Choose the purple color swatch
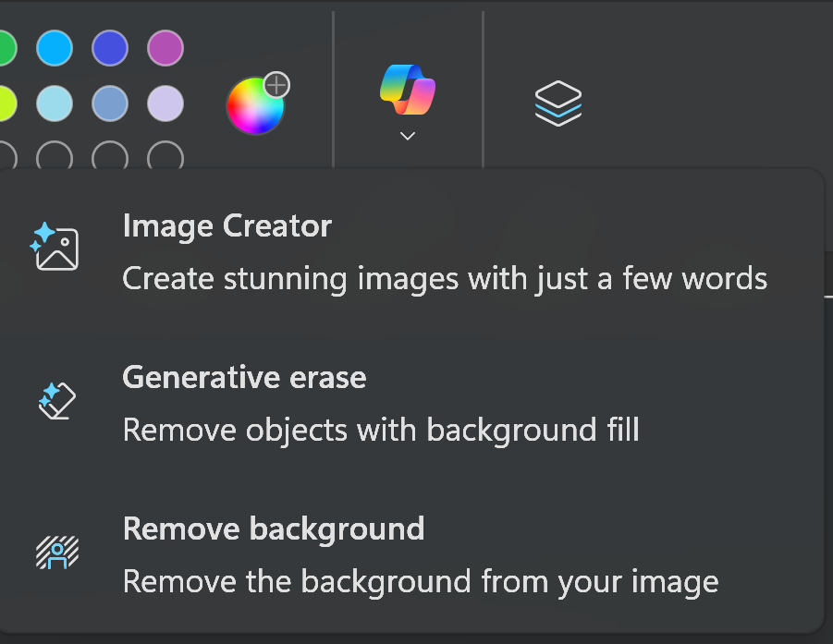833x644 pixels. [165, 48]
